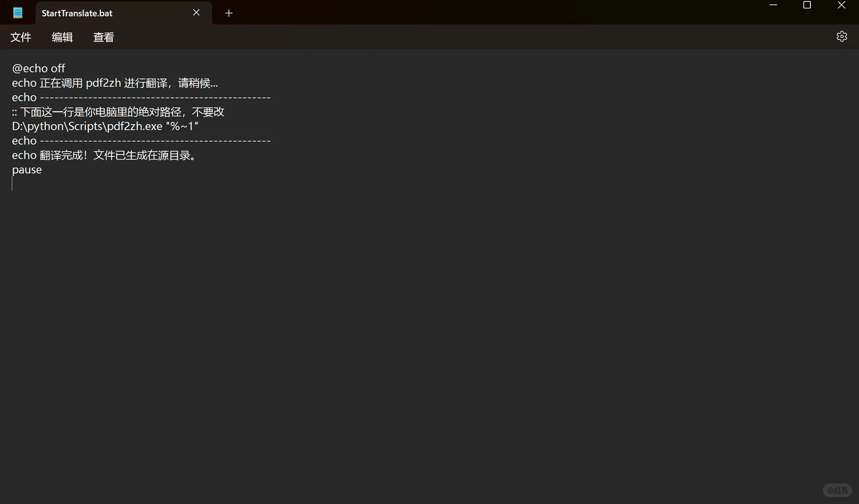
Task: Click the 翻译完成 echo line
Action: click(104, 155)
